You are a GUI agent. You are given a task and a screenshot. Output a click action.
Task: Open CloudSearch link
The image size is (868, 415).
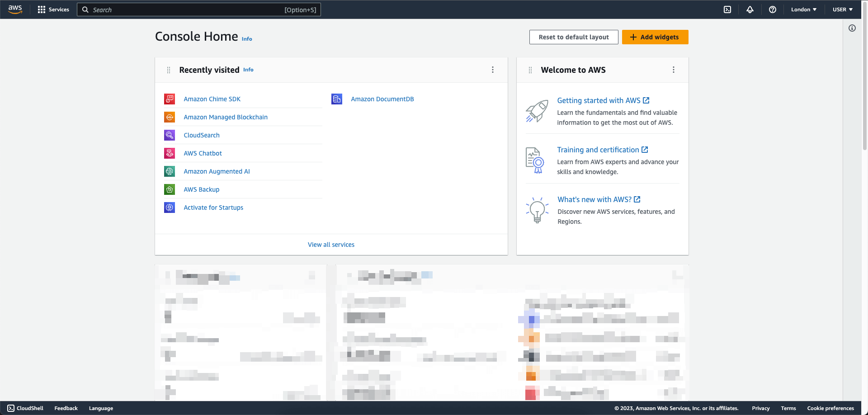coord(202,135)
